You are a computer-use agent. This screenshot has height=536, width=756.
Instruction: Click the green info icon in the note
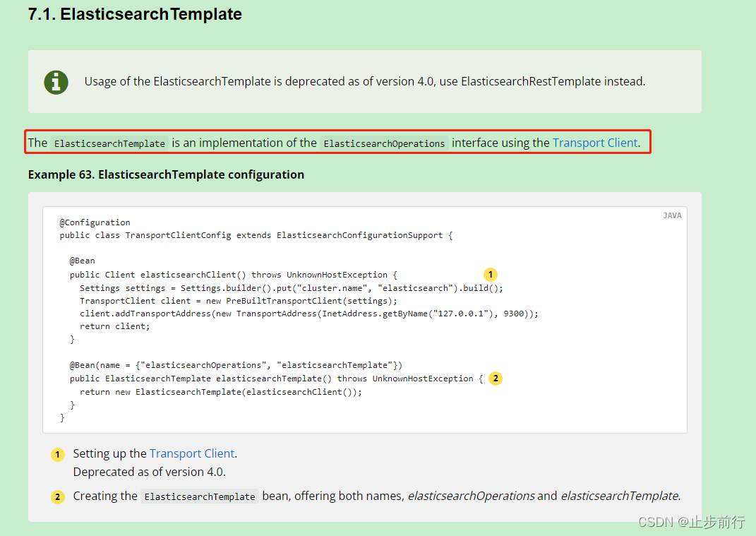pyautogui.click(x=56, y=82)
